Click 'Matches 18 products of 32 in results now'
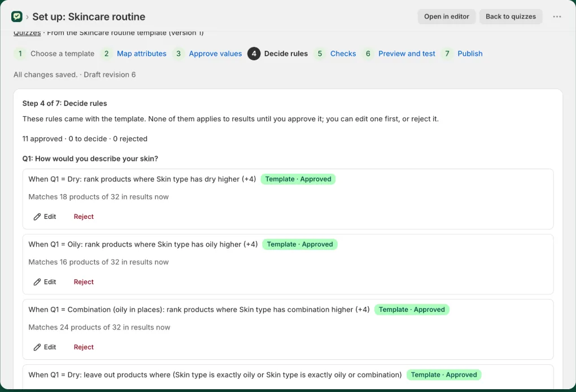This screenshot has height=392, width=576. [98, 197]
